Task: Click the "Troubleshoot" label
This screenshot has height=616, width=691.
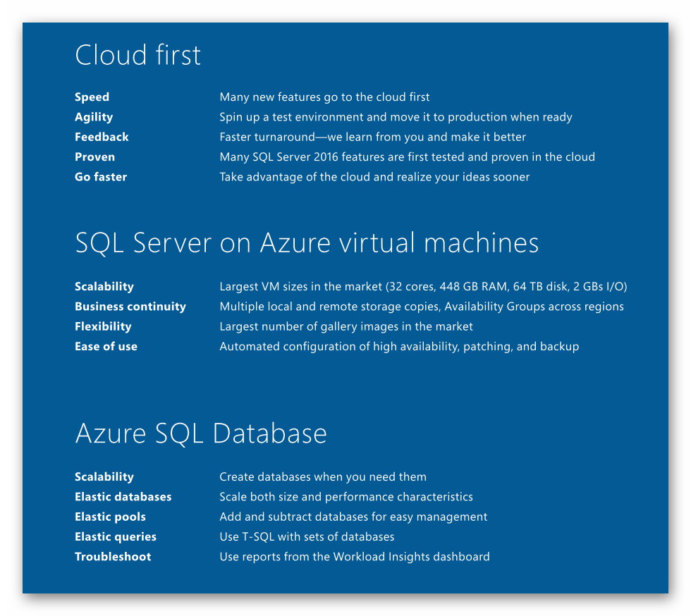Action: [113, 557]
